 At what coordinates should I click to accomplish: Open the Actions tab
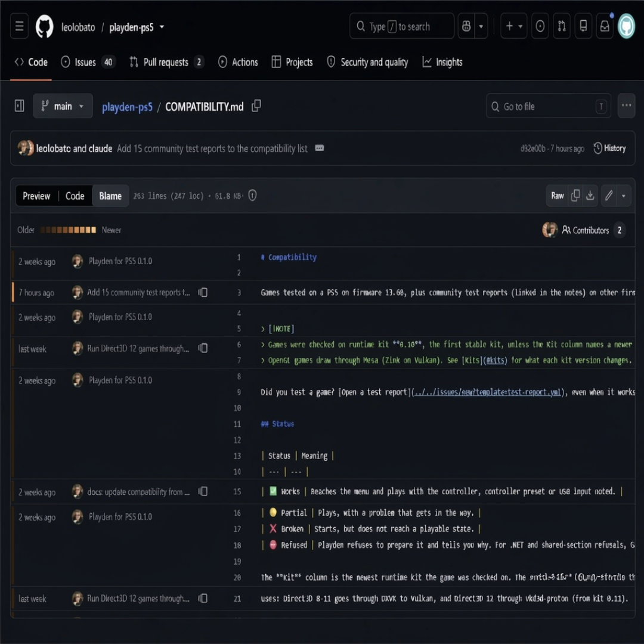click(238, 62)
